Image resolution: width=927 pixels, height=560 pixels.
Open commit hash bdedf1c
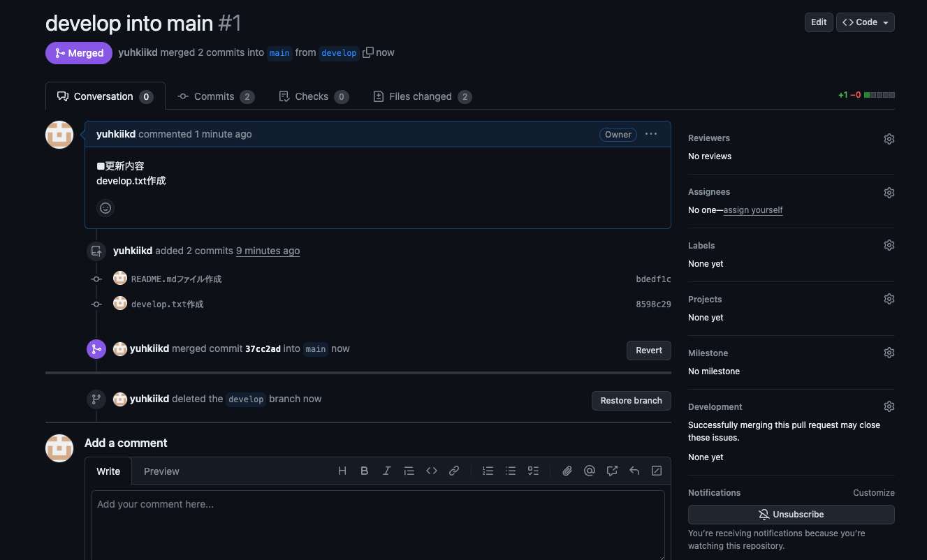[653, 279]
